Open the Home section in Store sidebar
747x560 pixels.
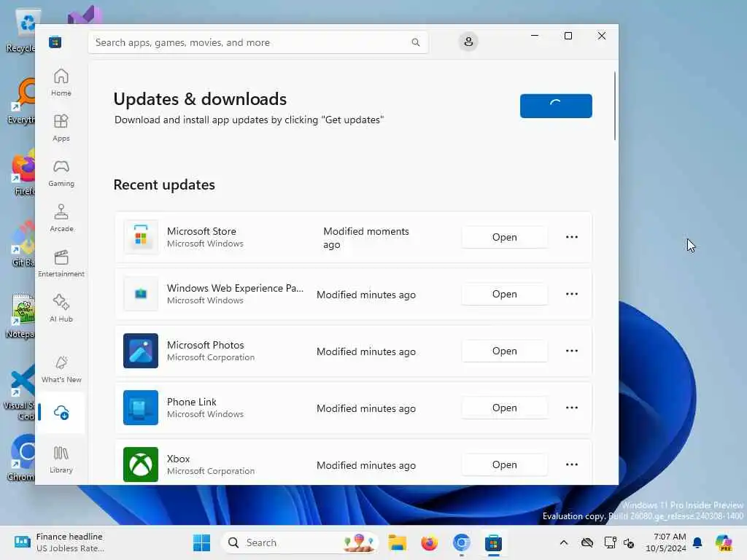pyautogui.click(x=61, y=82)
